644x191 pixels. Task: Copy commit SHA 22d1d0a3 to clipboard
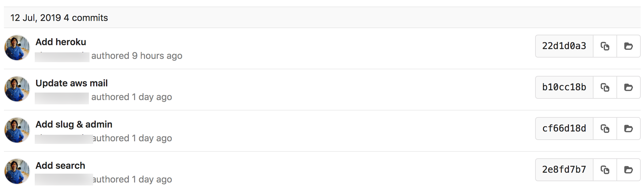point(605,46)
